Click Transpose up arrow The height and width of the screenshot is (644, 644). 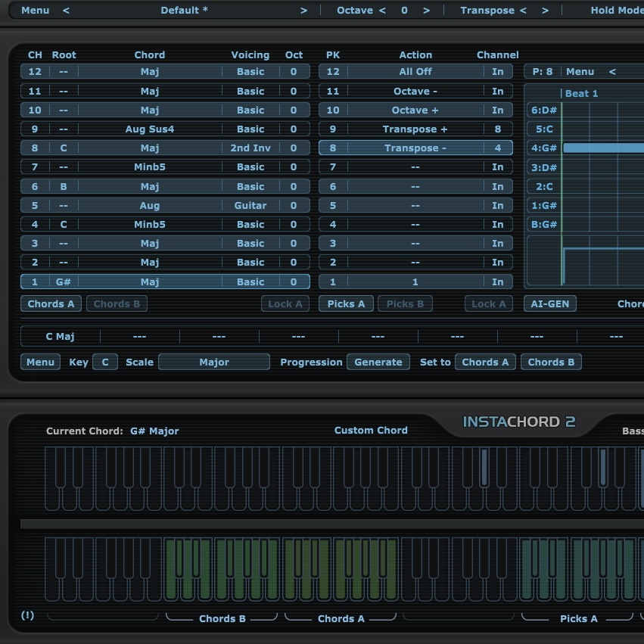pyautogui.click(x=546, y=11)
